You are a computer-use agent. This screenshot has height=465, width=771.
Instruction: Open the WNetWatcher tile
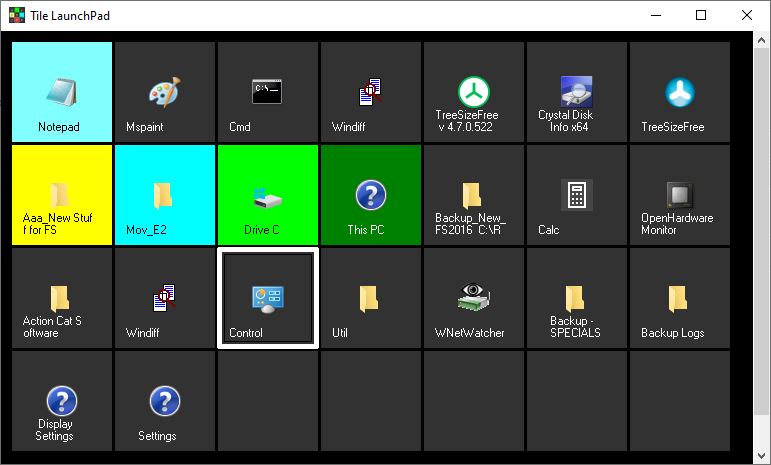473,298
